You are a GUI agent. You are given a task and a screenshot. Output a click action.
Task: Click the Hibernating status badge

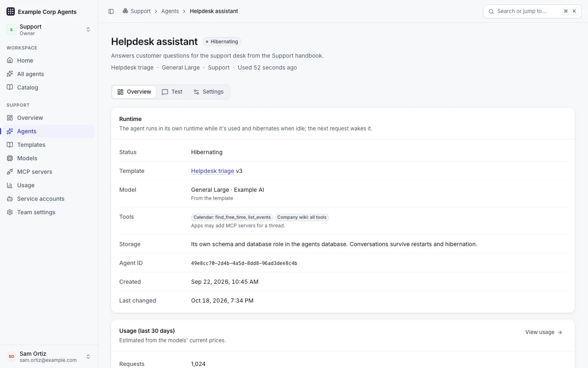[x=222, y=42]
